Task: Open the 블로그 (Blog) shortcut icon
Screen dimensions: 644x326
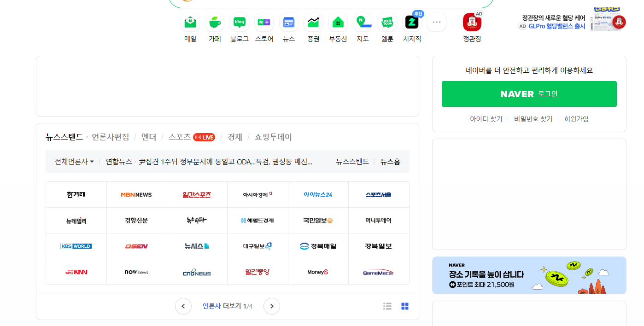Action: coord(240,22)
